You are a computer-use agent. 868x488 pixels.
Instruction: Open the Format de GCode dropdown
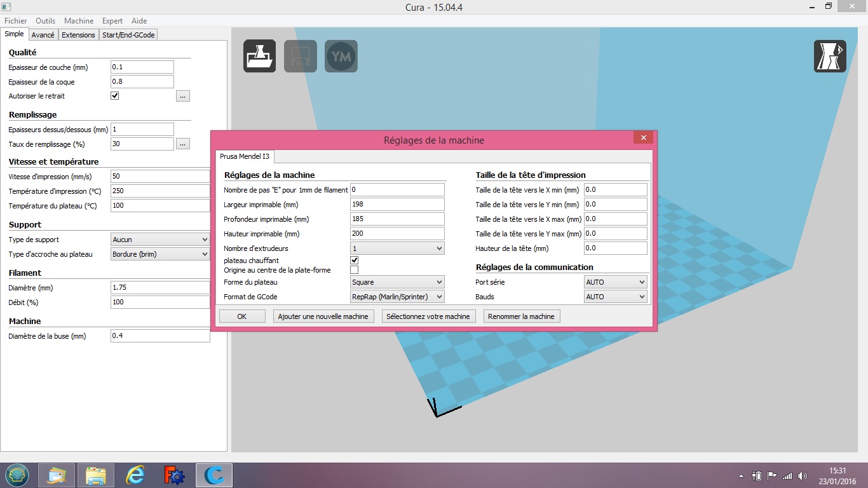coord(397,297)
